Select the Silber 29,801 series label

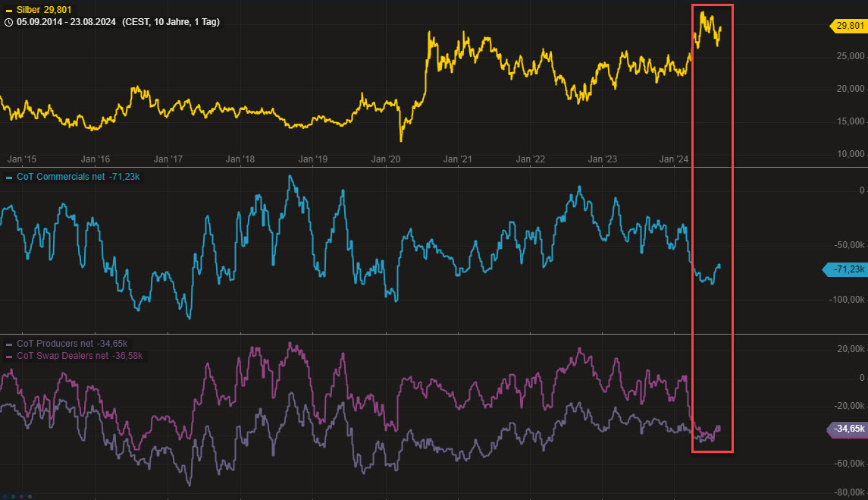tap(44, 10)
